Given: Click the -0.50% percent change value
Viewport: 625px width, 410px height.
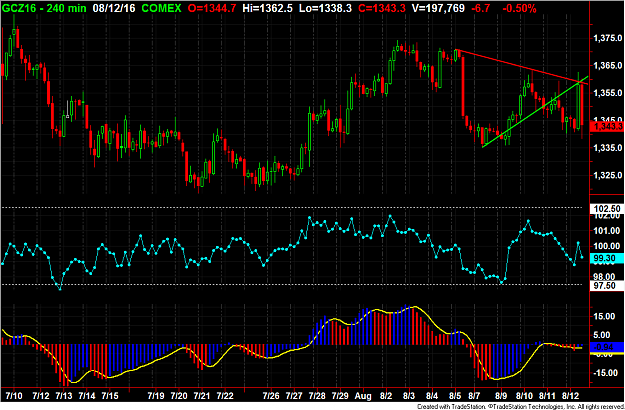Looking at the screenshot, I should [519, 8].
